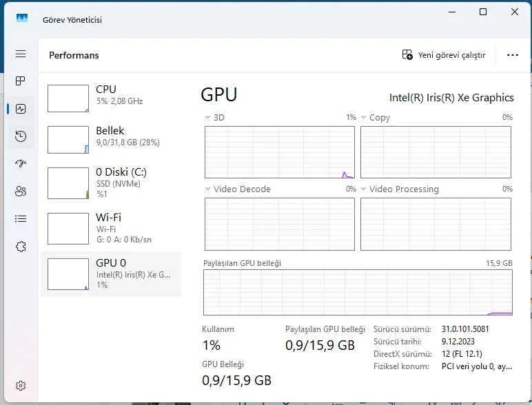Open Settings gear at bottom left
The width and height of the screenshot is (532, 405).
(x=21, y=386)
